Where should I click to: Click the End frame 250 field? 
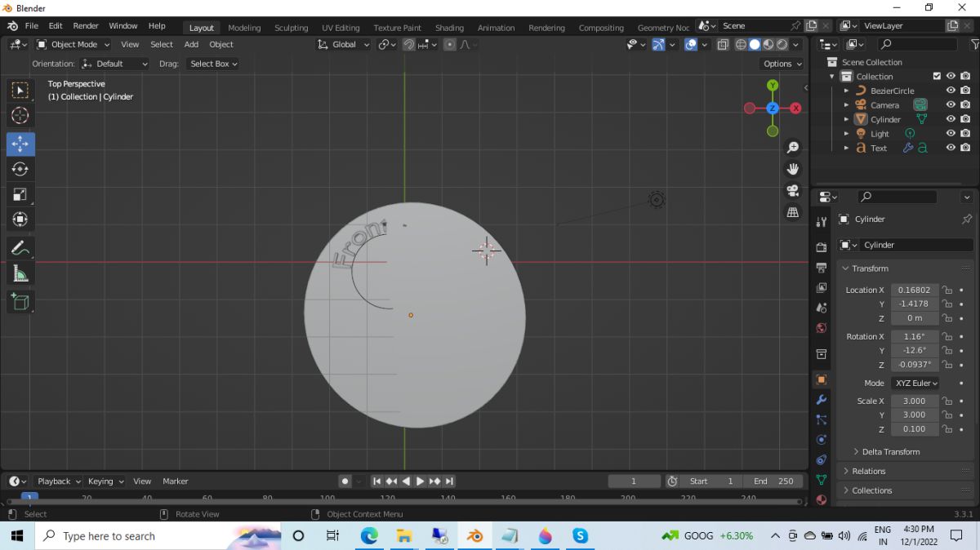[774, 481]
